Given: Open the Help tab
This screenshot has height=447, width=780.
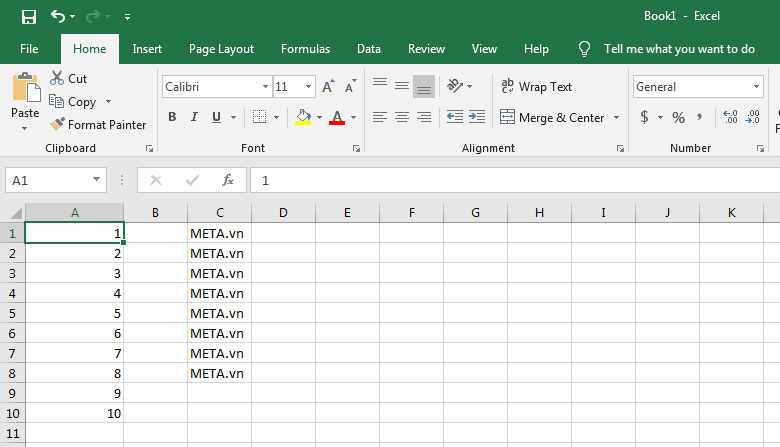Looking at the screenshot, I should pyautogui.click(x=536, y=49).
